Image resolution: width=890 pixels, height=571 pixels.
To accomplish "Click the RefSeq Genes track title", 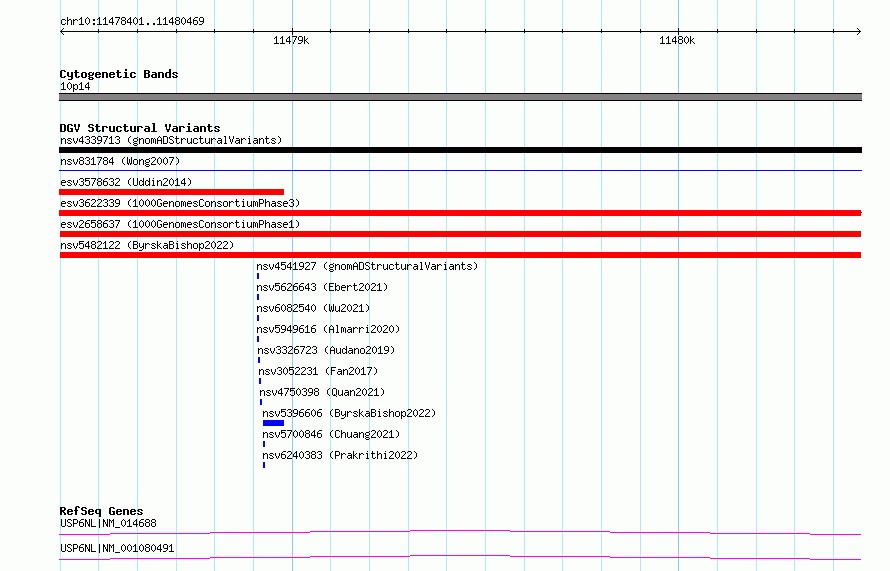I will (101, 511).
